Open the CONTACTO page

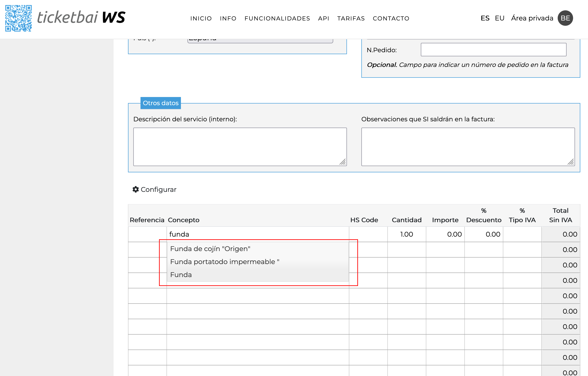tap(391, 18)
